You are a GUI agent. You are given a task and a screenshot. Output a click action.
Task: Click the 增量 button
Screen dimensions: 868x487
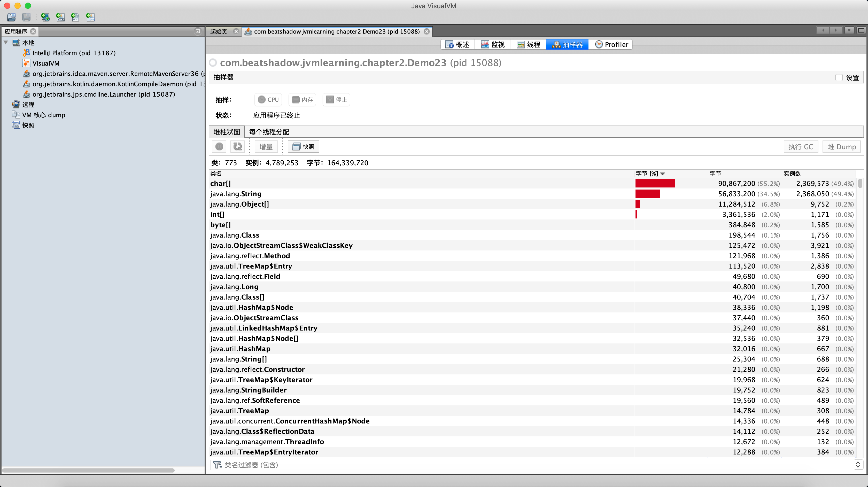(266, 146)
